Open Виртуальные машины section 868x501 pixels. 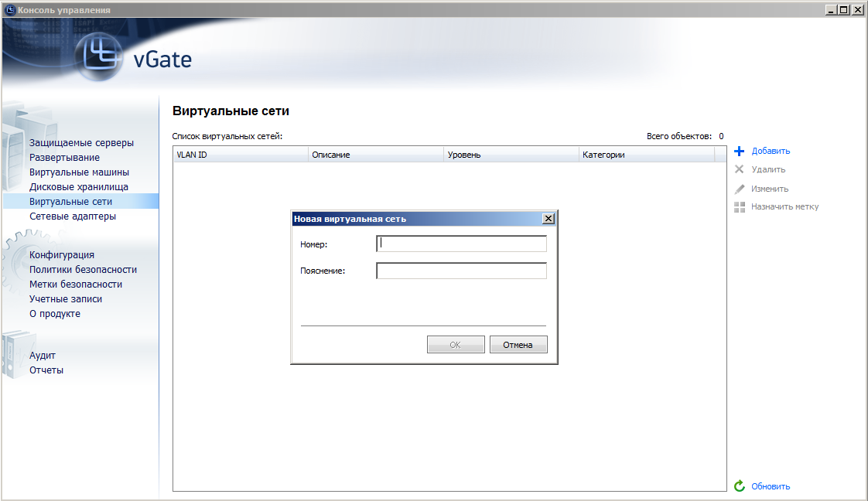pos(79,172)
